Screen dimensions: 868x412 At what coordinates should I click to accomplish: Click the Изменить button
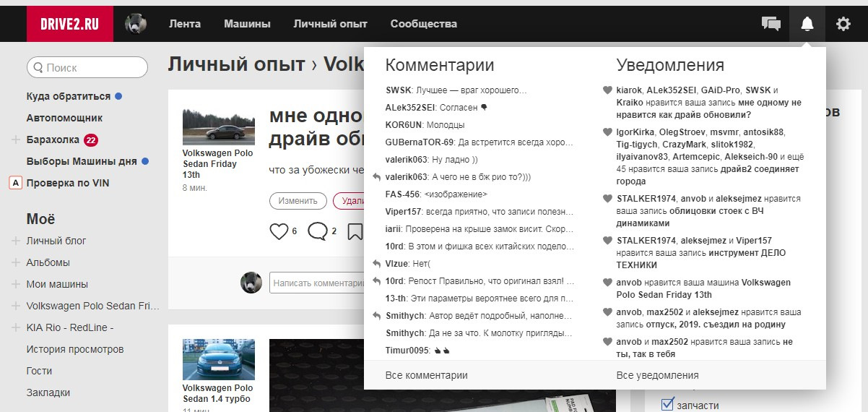coord(298,201)
